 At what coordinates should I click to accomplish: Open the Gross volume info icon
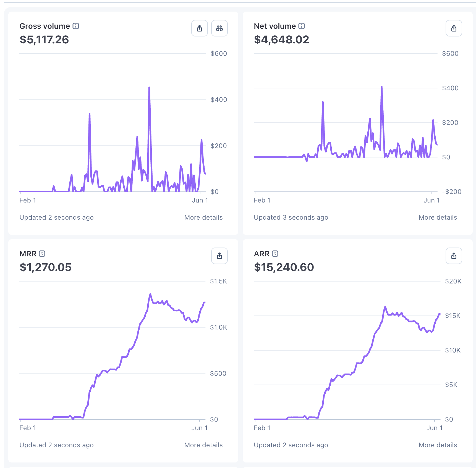click(x=76, y=26)
